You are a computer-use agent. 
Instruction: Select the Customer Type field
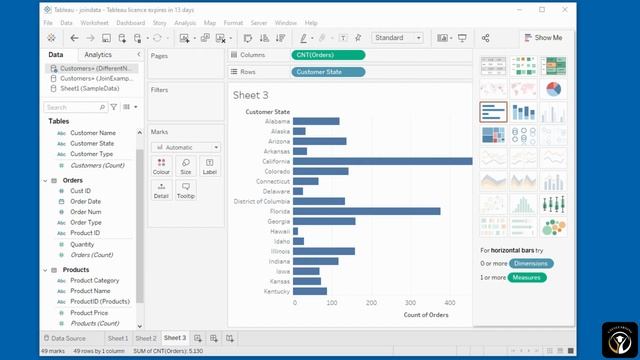pyautogui.click(x=91, y=154)
